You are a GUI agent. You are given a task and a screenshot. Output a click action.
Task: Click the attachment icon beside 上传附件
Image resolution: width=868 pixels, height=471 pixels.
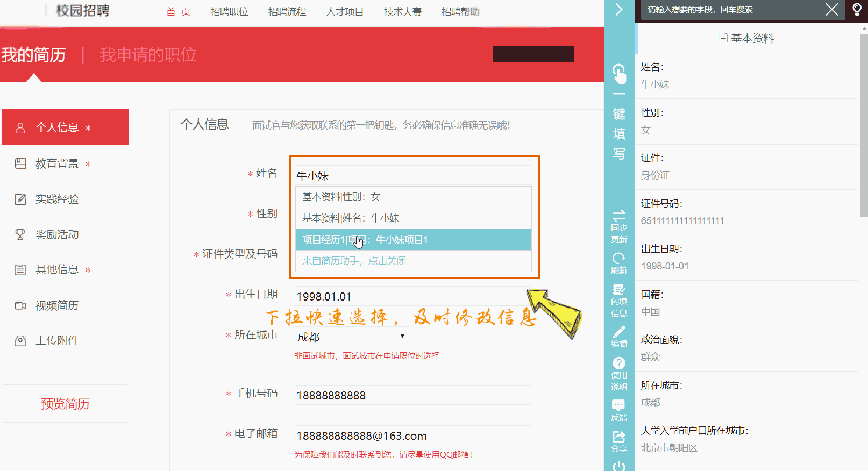(x=20, y=341)
